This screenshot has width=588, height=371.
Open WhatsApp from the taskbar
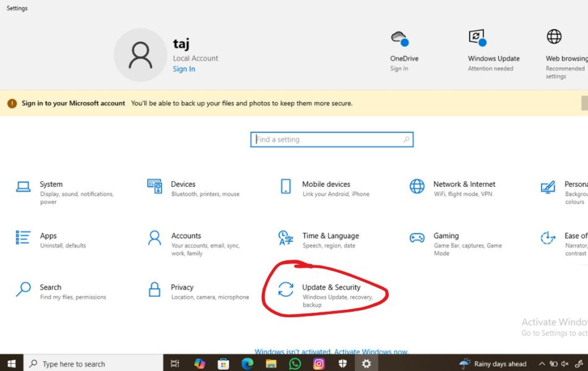coord(295,363)
